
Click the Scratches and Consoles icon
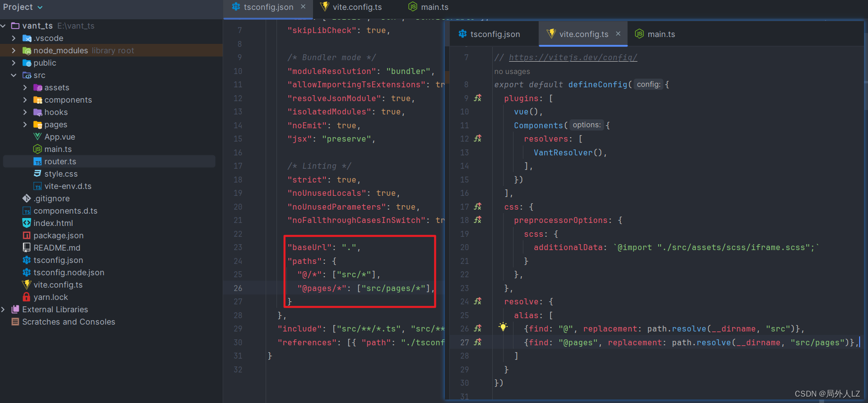[x=15, y=322]
